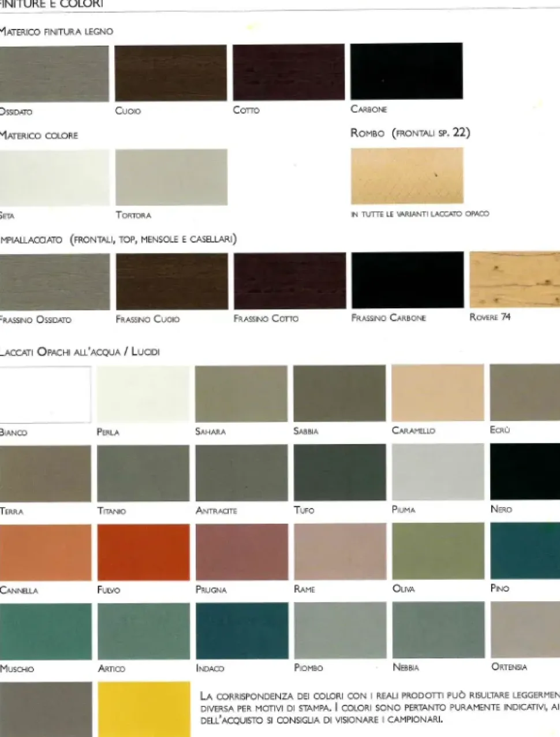This screenshot has height=737, width=560.
Task: Click the Rombo textured finish sample
Action: (407, 176)
